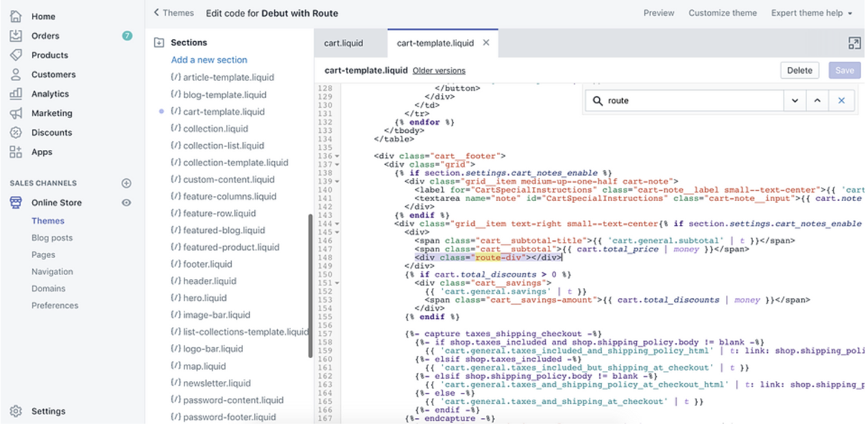Open Customize theme
Viewport: 868px width, 432px height.
click(723, 12)
